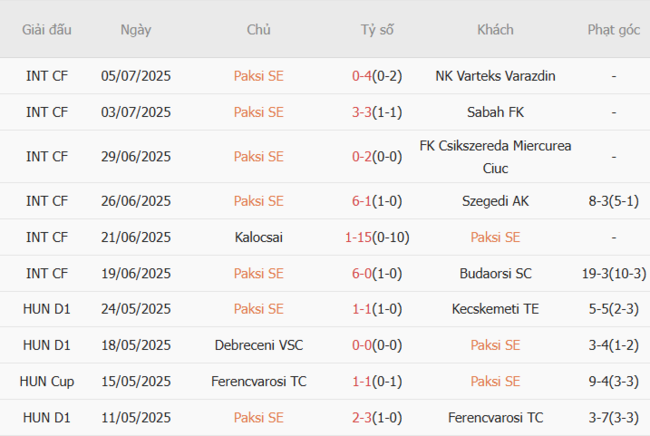Click Paksi SE in 03/07/2025 row
This screenshot has width=650, height=436.
[259, 112]
